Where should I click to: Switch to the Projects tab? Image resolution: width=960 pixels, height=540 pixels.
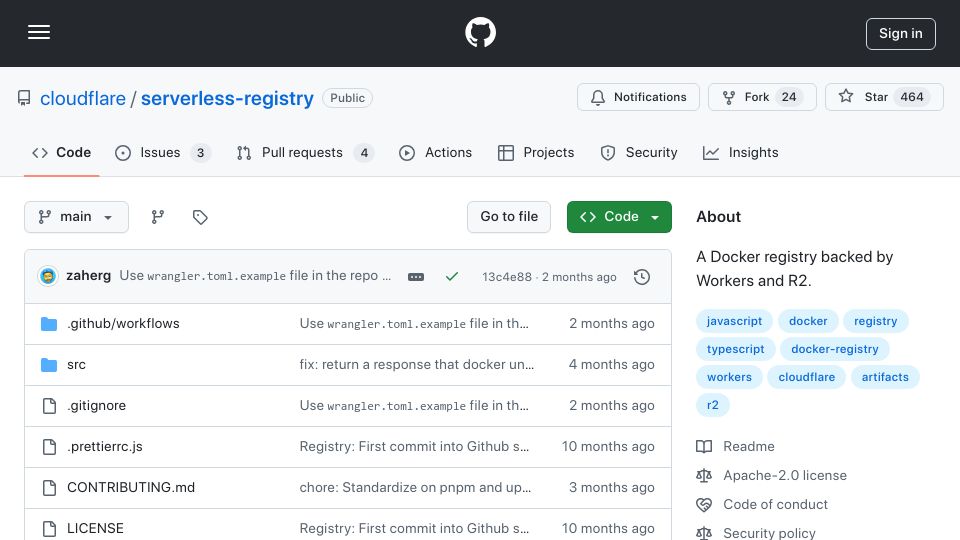536,152
